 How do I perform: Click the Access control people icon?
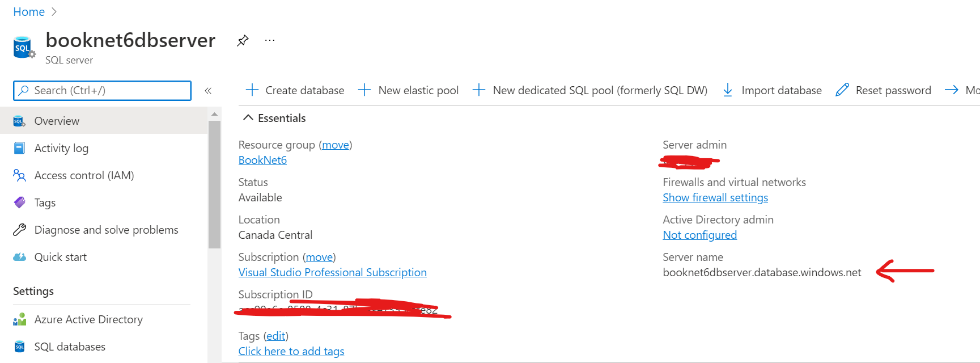point(19,175)
